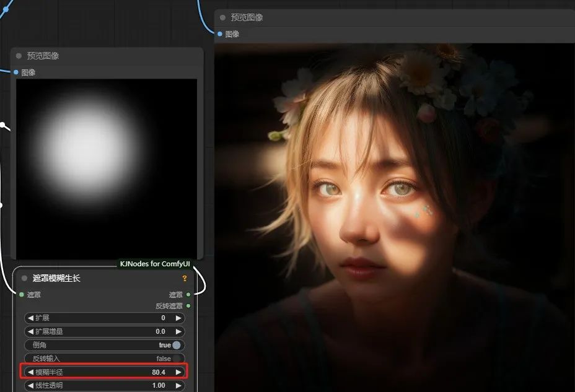The image size is (575, 392).
Task: Click the blue 图像 input dot on left preview node
Action: tap(15, 72)
